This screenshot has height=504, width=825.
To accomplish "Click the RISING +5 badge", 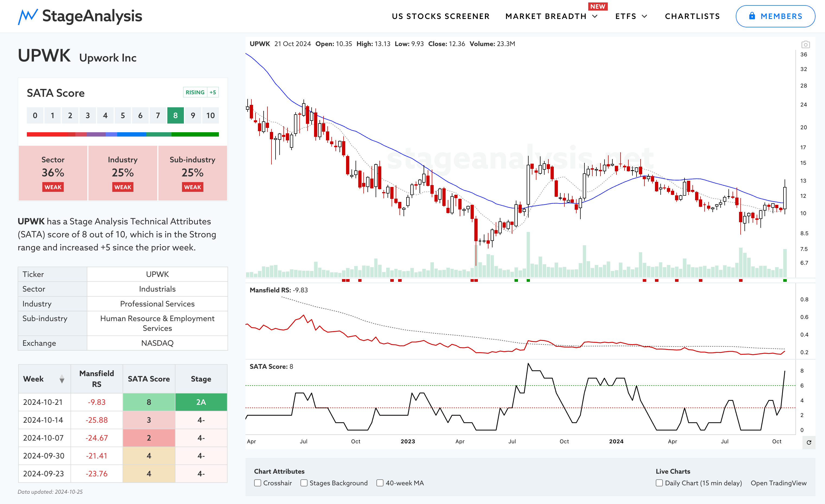I will (x=201, y=92).
